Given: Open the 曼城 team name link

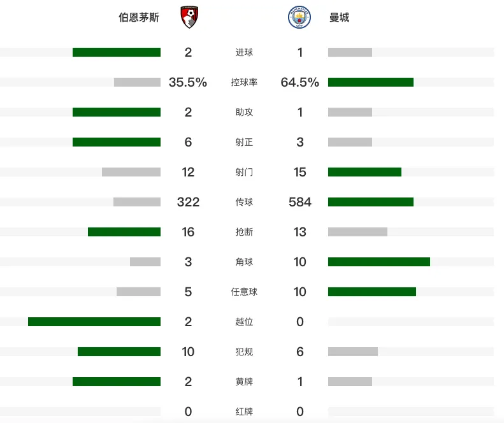Looking at the screenshot, I should (x=339, y=17).
